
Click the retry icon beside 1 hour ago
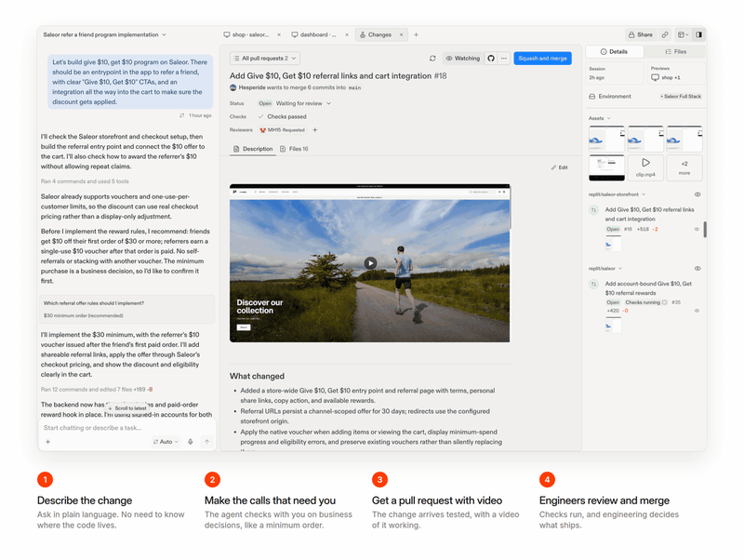pyautogui.click(x=181, y=115)
